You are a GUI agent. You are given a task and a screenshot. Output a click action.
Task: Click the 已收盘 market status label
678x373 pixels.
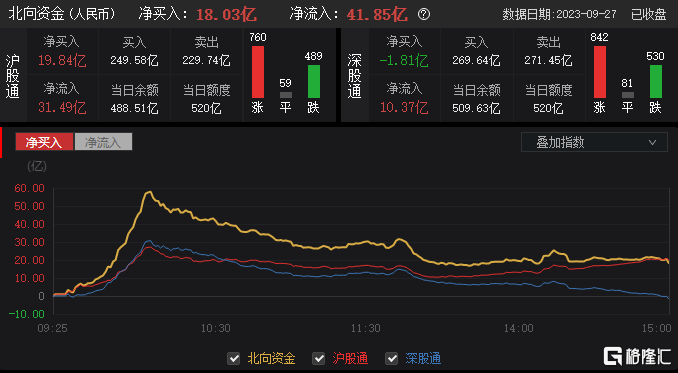point(649,14)
